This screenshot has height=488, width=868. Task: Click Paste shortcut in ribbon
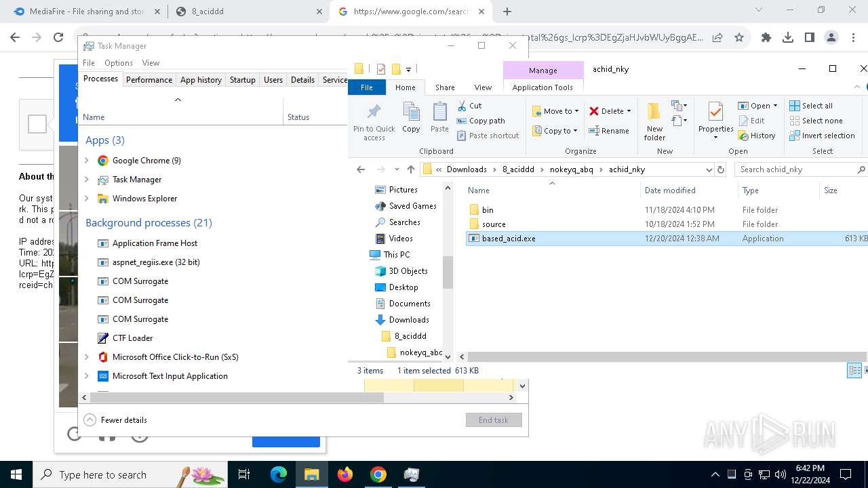point(488,136)
